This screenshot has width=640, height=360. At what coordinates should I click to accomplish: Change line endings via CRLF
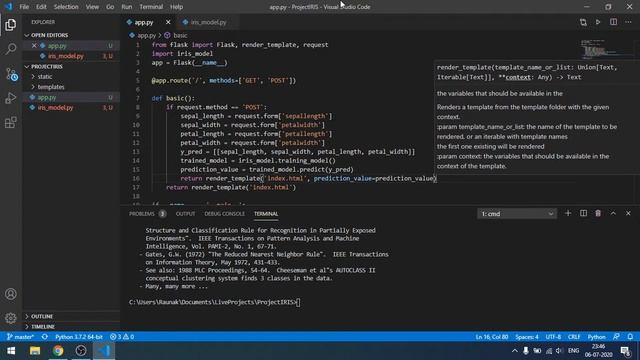[573, 337]
